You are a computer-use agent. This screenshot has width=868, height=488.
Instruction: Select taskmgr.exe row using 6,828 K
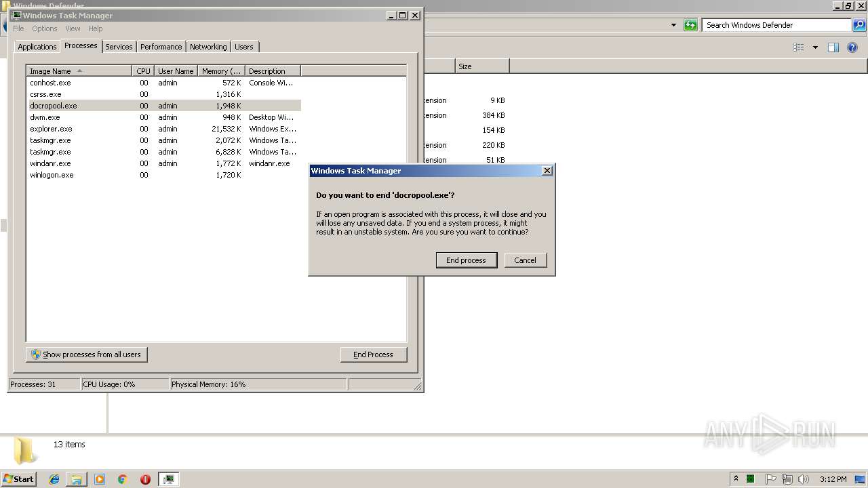click(163, 152)
